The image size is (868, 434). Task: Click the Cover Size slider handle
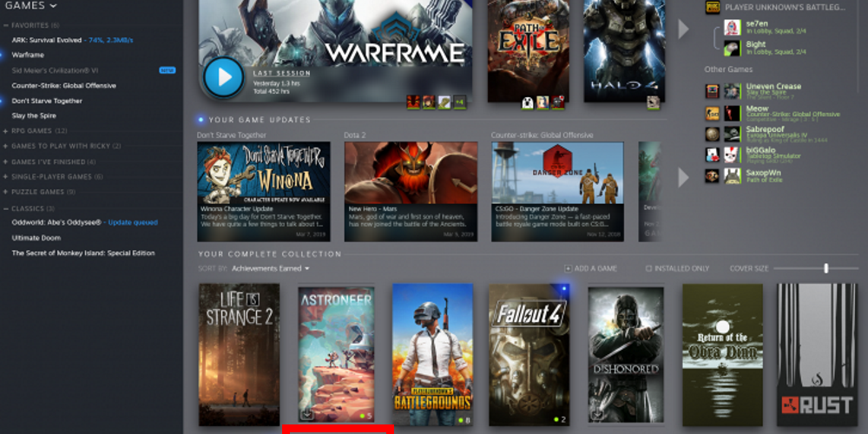click(826, 268)
